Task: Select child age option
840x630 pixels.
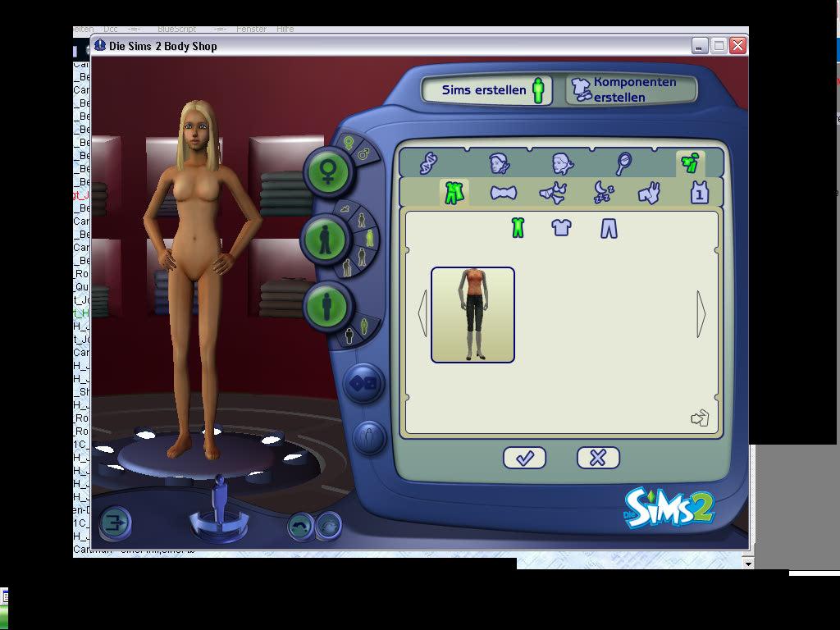Action: [x=362, y=220]
